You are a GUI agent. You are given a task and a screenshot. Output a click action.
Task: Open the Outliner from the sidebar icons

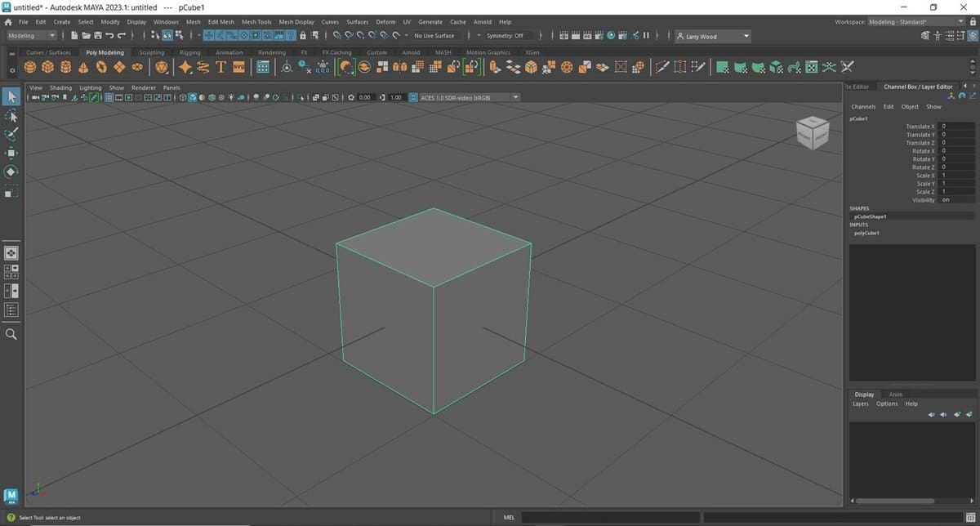pos(11,310)
